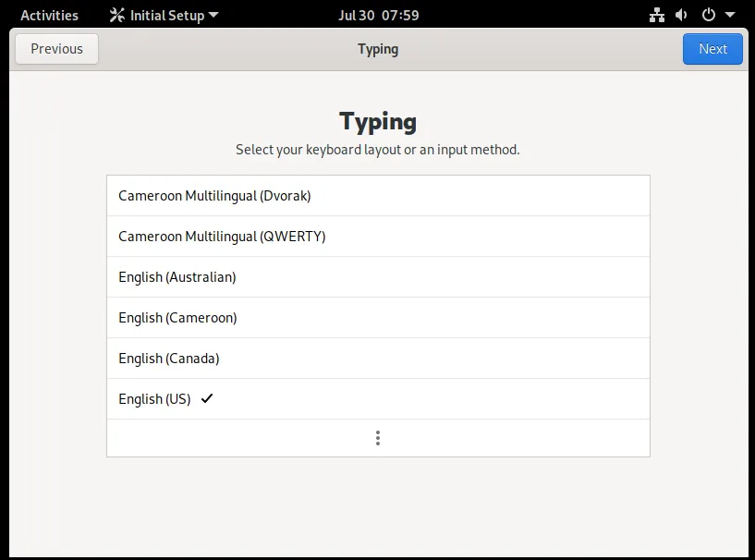
Task: Select the English (US) layout
Action: 154,399
